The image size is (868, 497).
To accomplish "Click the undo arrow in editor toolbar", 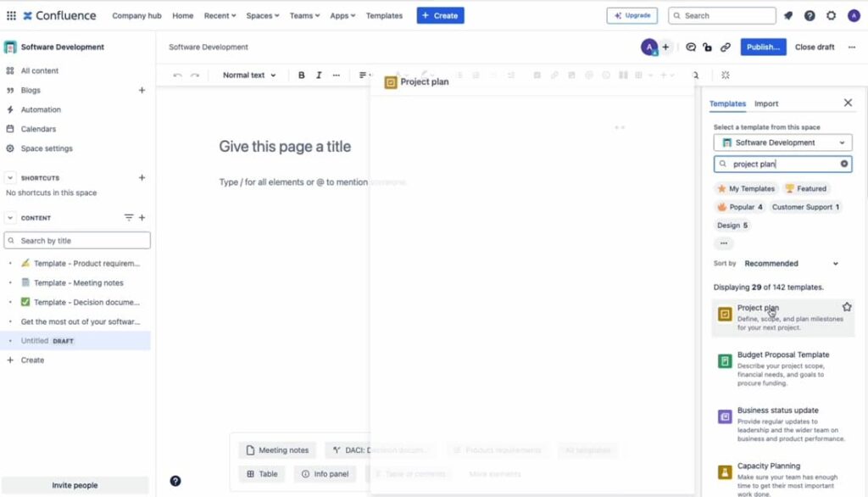I will (x=177, y=75).
